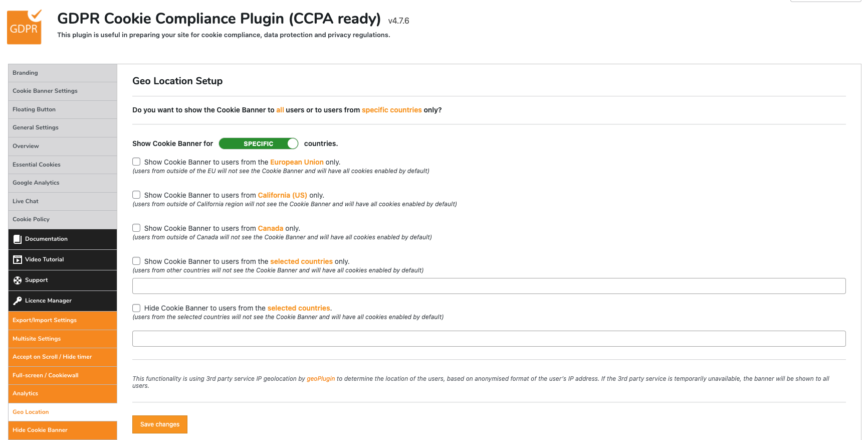This screenshot has width=868, height=440.
Task: Open the Branding tab
Action: click(63, 73)
